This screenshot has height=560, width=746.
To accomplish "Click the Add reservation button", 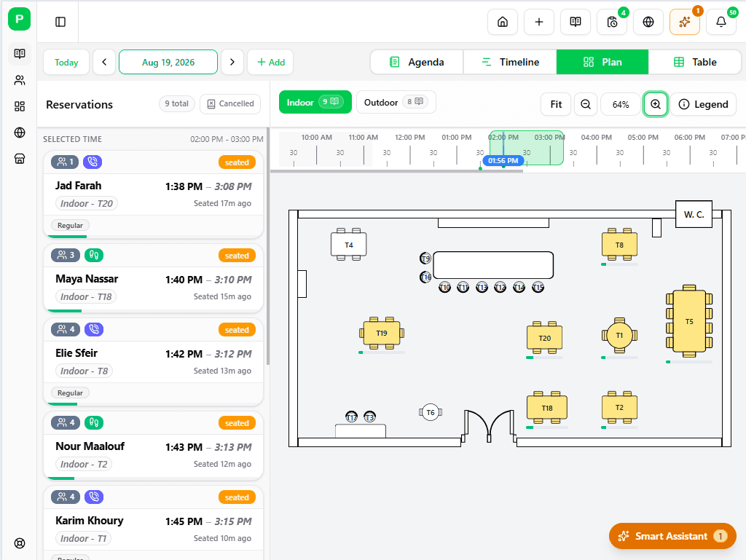I will coord(270,63).
